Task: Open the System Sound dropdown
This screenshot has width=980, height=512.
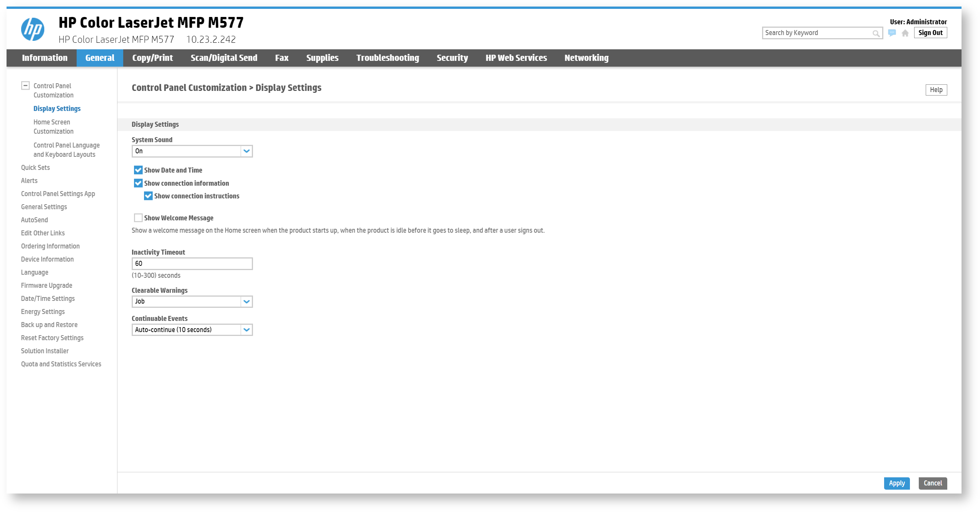Action: (192, 151)
